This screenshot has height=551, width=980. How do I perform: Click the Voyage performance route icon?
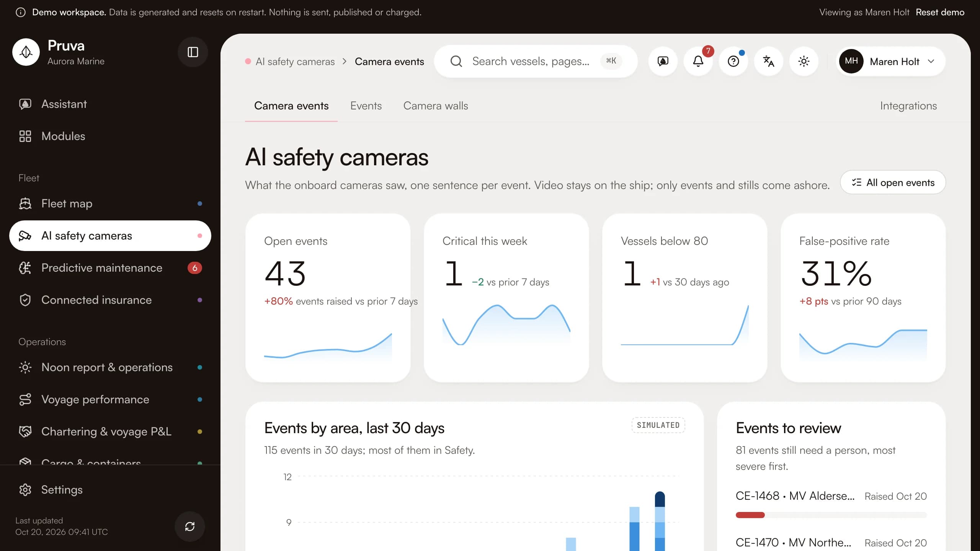pos(25,399)
